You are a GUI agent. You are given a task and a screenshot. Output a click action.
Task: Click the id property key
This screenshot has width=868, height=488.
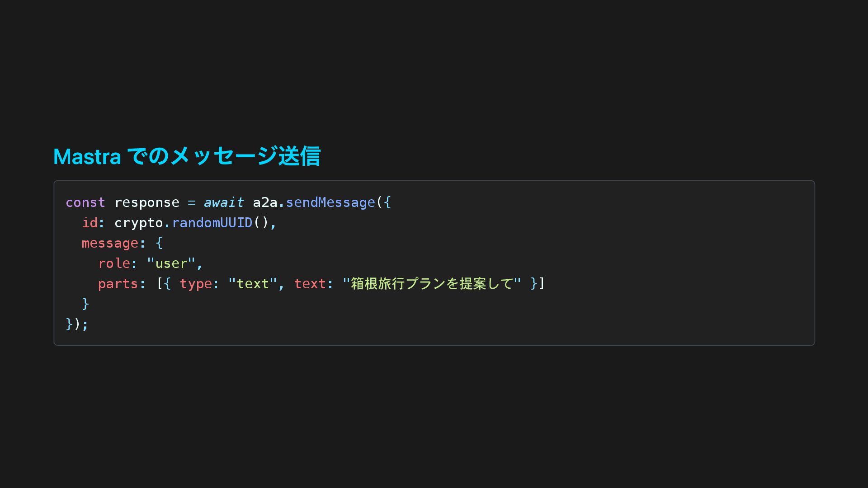pyautogui.click(x=90, y=223)
